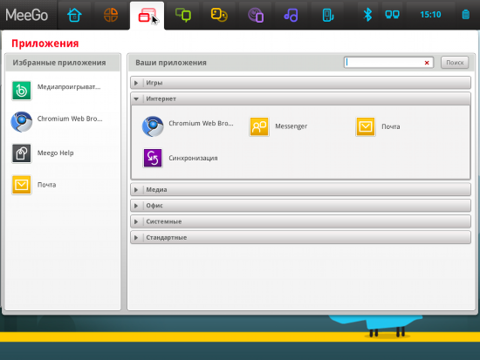Screen dimensions: 480x360
Task: Click the Bluetooth status icon
Action: 368,15
